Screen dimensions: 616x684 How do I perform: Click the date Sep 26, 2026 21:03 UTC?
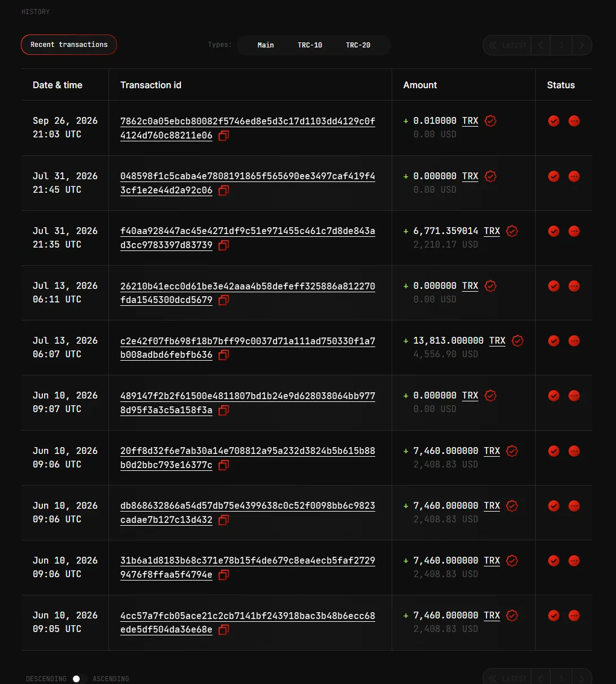click(x=65, y=128)
